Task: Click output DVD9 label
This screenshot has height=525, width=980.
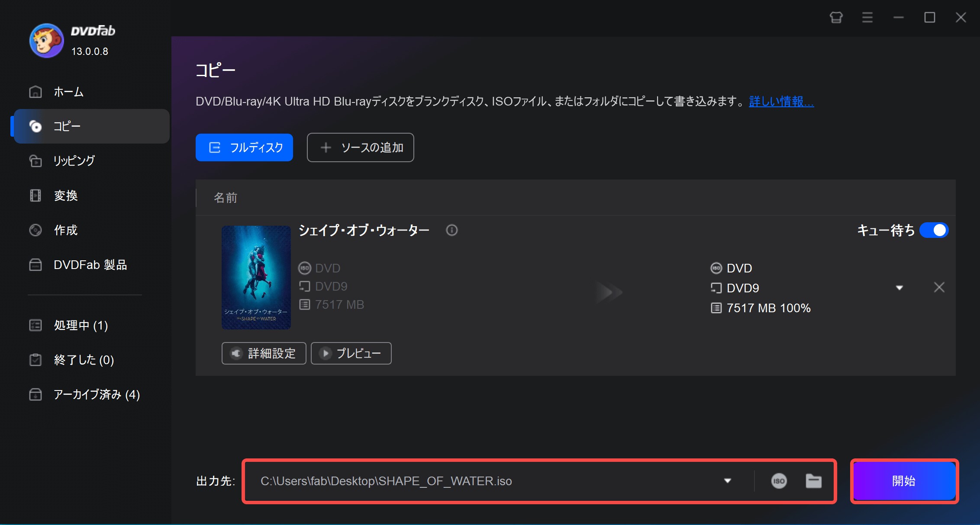Action: coord(743,288)
